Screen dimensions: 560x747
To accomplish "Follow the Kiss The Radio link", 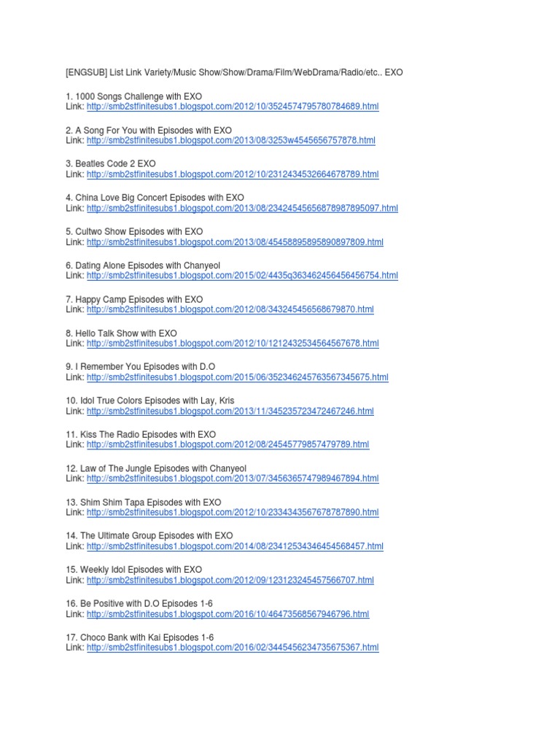I will 227,444.
